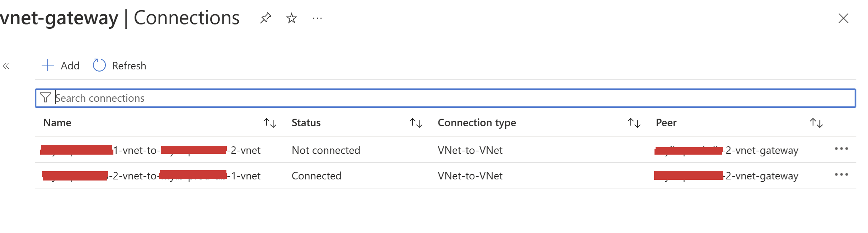Select the Connected row's peer gateway
Viewport: 868px width, 233px height.
[x=726, y=176]
